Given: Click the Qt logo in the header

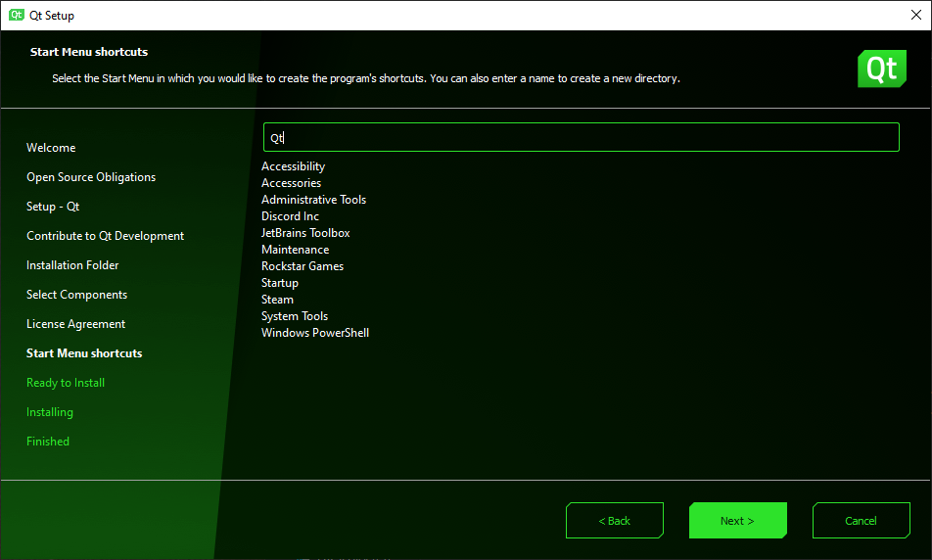Looking at the screenshot, I should point(881,69).
